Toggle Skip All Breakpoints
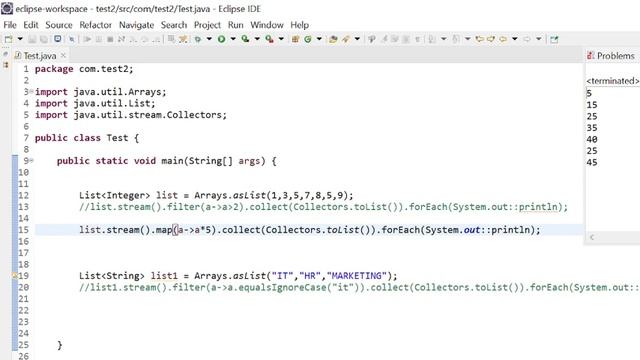The width and height of the screenshot is (640, 360). pos(72,39)
